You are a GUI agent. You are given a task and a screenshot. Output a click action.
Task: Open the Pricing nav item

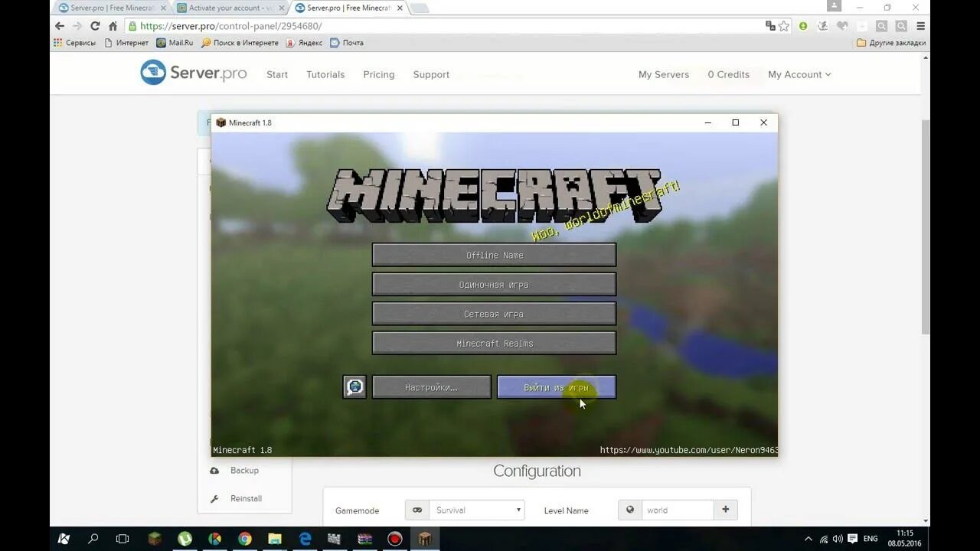point(379,74)
